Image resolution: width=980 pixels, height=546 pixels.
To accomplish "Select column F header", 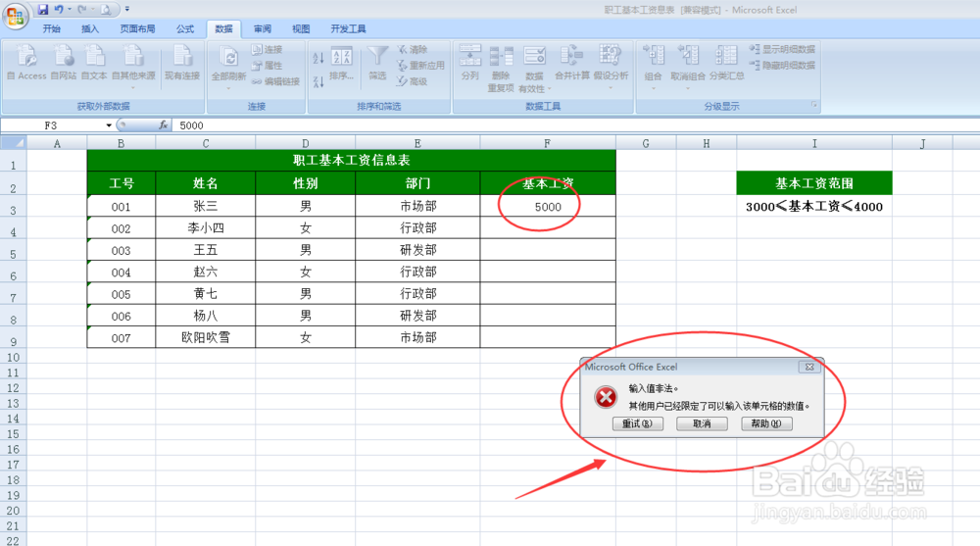I will (548, 143).
